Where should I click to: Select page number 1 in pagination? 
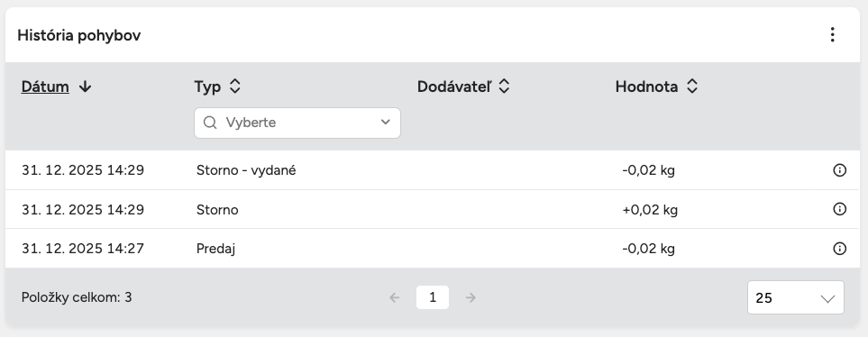tap(433, 297)
